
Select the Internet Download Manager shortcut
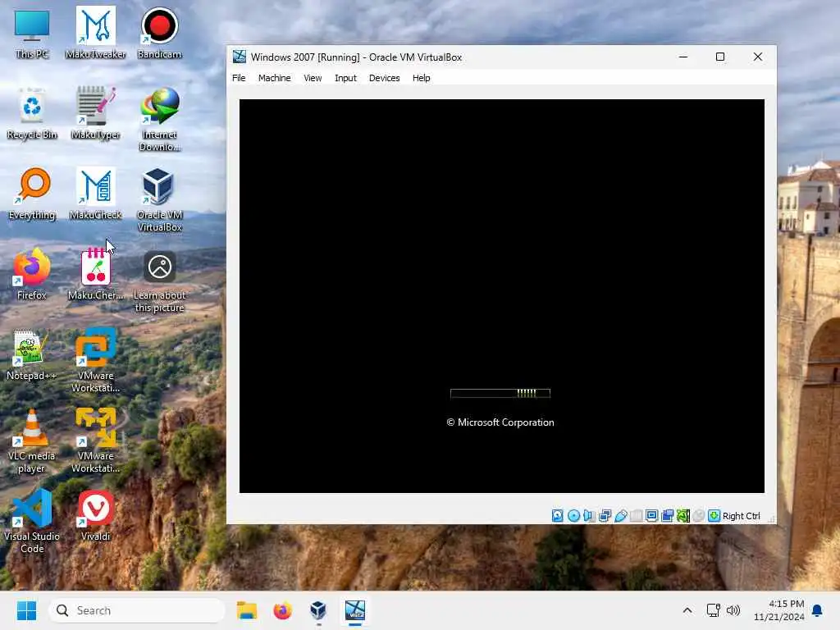click(159, 120)
